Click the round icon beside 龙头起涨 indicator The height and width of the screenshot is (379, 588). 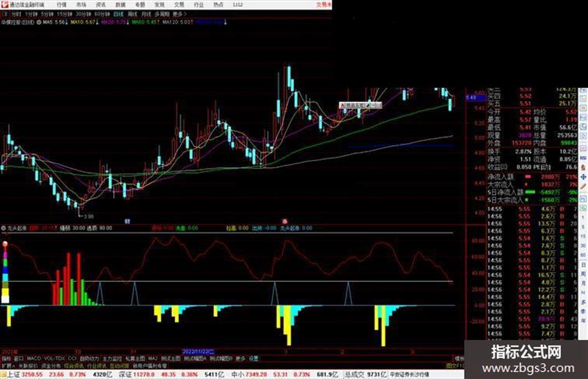pyautogui.click(x=3, y=228)
